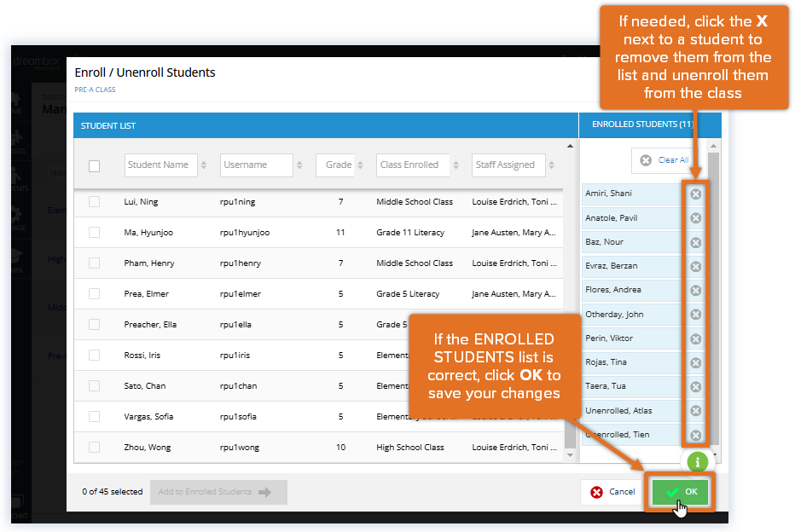Image resolution: width=795 pixels, height=532 pixels.
Task: Tick the Sato, Chan checkbox
Action: click(x=95, y=385)
